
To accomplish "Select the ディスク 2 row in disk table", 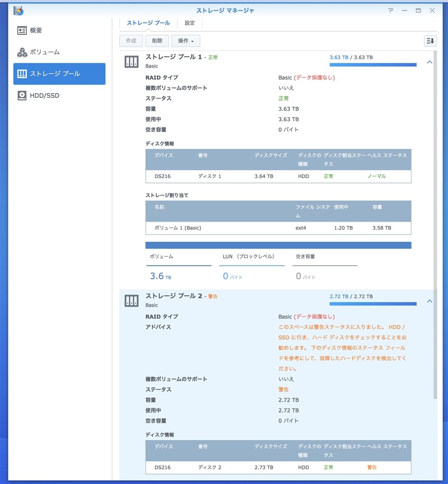I will click(278, 467).
